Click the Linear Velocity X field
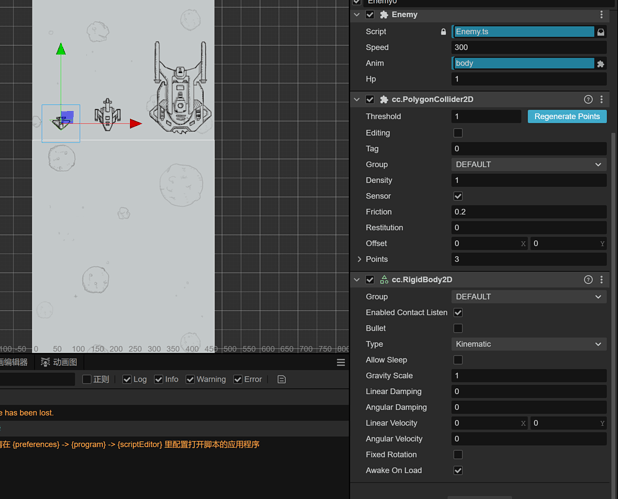The image size is (618, 499). pos(489,423)
